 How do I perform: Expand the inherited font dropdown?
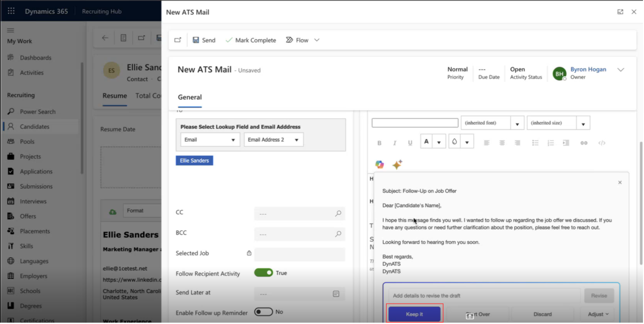pyautogui.click(x=517, y=123)
